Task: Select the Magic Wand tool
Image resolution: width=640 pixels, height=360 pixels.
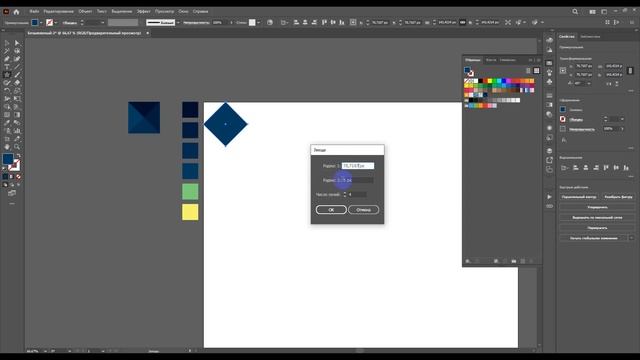Action: click(x=7, y=51)
